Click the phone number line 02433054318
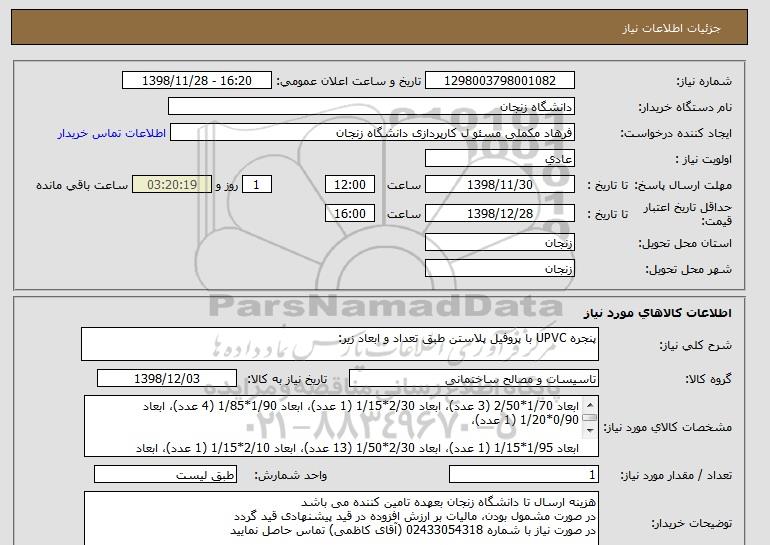Viewport: 770px width, 545px height. click(413, 531)
